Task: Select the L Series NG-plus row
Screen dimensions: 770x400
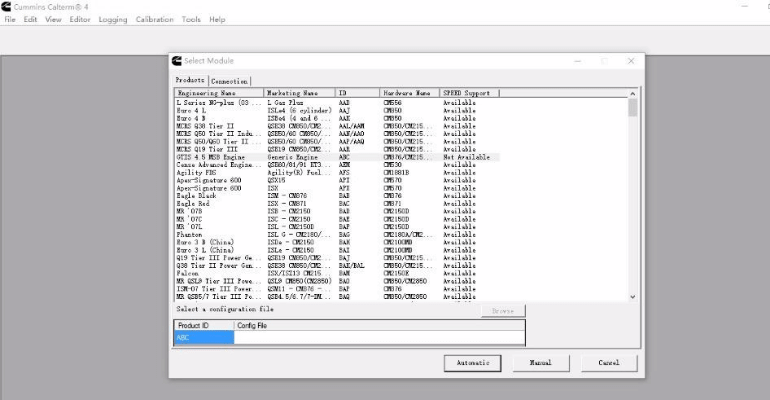Action: point(337,103)
